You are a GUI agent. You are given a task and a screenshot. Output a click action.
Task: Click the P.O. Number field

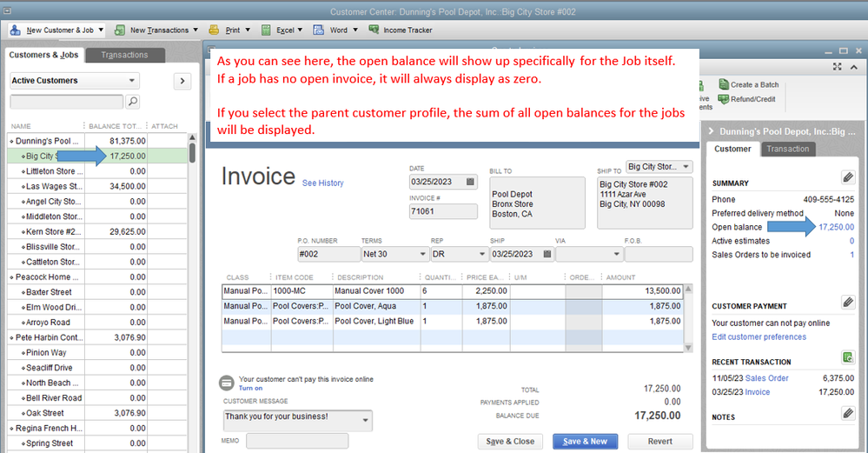coord(328,254)
